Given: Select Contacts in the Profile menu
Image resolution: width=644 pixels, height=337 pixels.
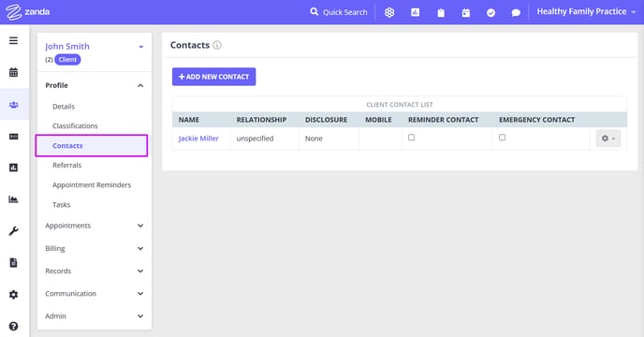Looking at the screenshot, I should [92, 145].
